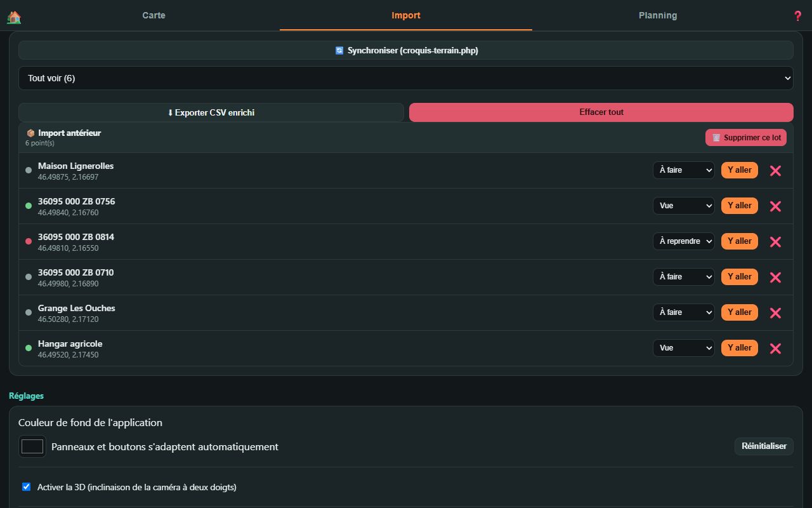The image size is (812, 508).
Task: Click the red status dot of ZB 0814
Action: tap(29, 241)
